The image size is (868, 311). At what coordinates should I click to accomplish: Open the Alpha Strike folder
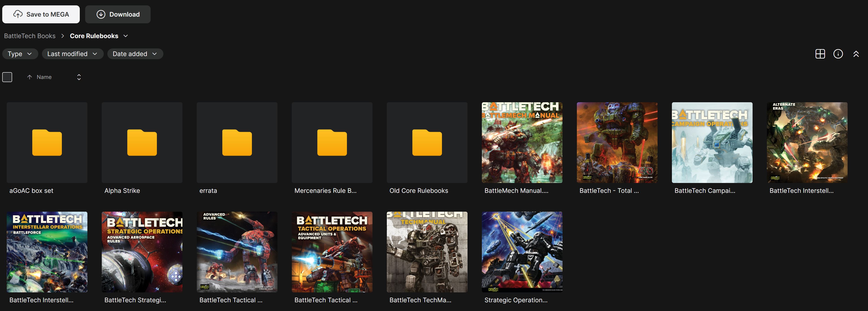click(x=142, y=143)
